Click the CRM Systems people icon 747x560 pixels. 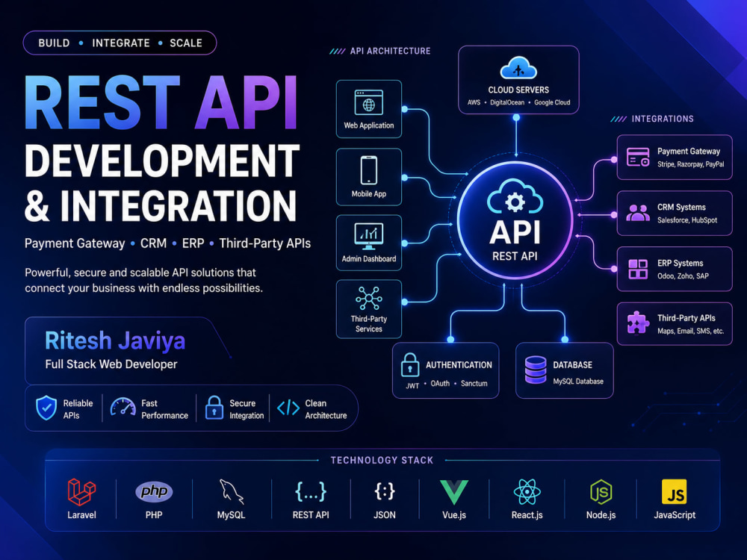638,213
